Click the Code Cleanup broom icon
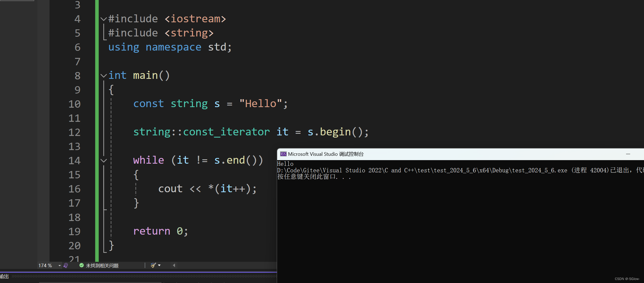 [153, 265]
